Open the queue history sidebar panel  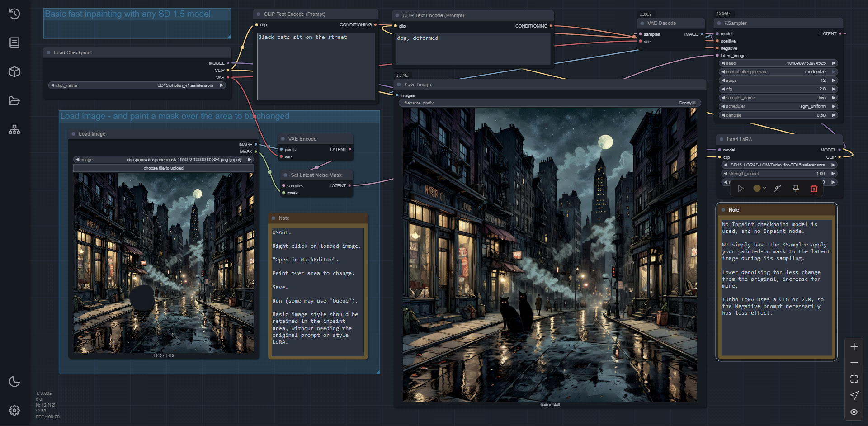[14, 14]
